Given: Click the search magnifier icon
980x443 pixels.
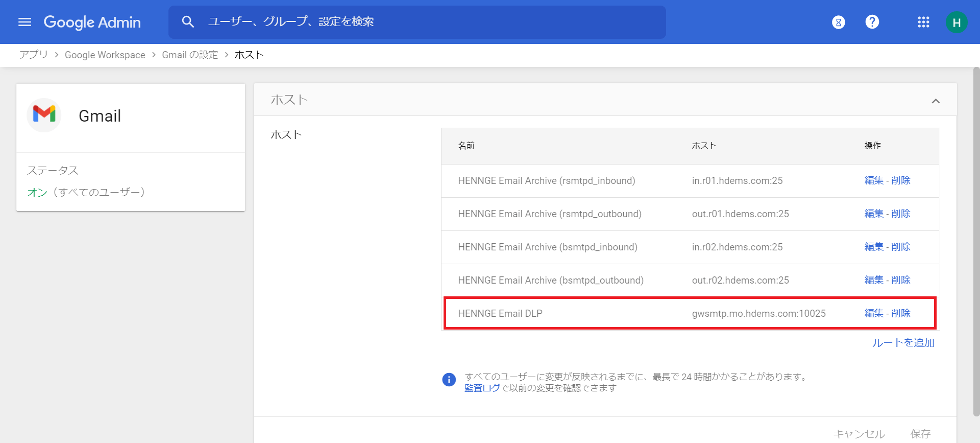Looking at the screenshot, I should coord(188,22).
